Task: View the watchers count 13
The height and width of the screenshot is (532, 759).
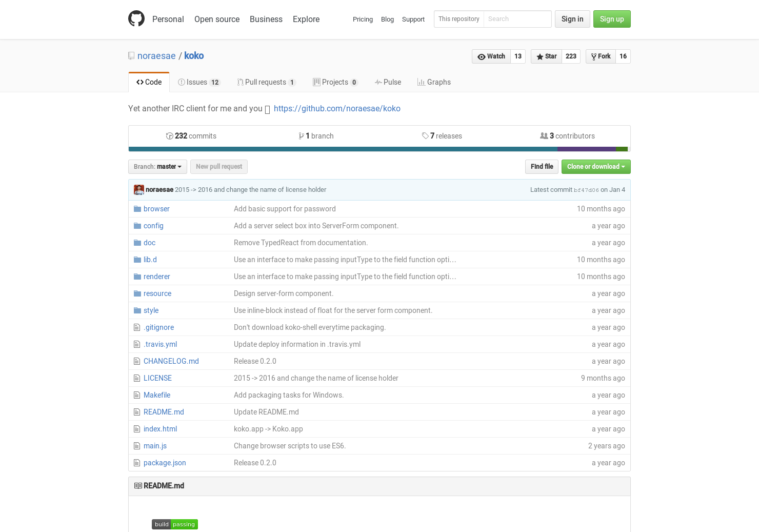Action: 518,56
